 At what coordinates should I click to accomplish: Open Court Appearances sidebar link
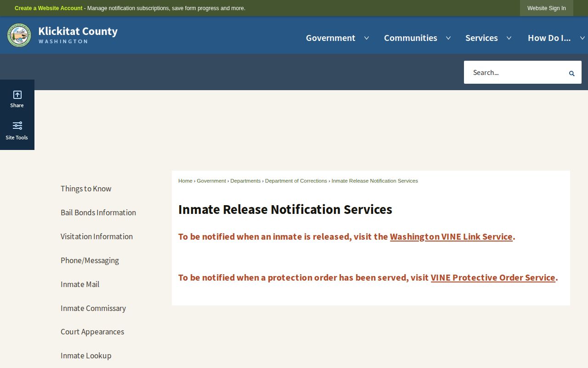[x=92, y=332]
